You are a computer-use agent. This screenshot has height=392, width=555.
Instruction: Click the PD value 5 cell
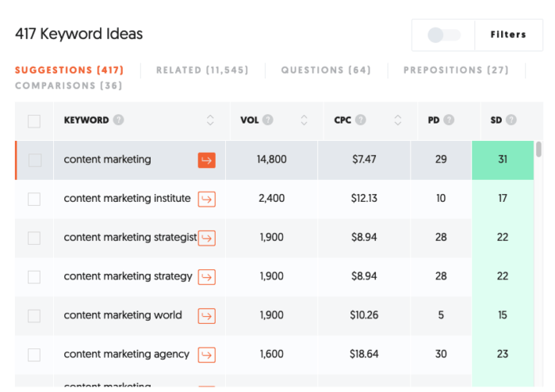(441, 316)
